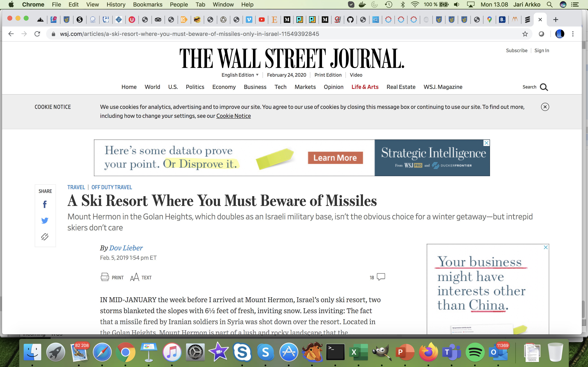This screenshot has height=367, width=588.
Task: Launch Spotify from the dock
Action: 475,352
